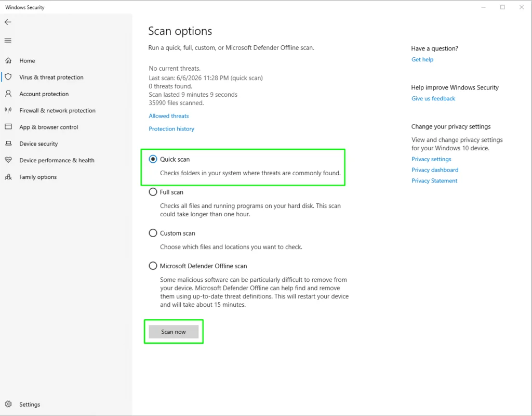Click the Virus & threat protection shield icon
The width and height of the screenshot is (532, 416).
(x=8, y=77)
